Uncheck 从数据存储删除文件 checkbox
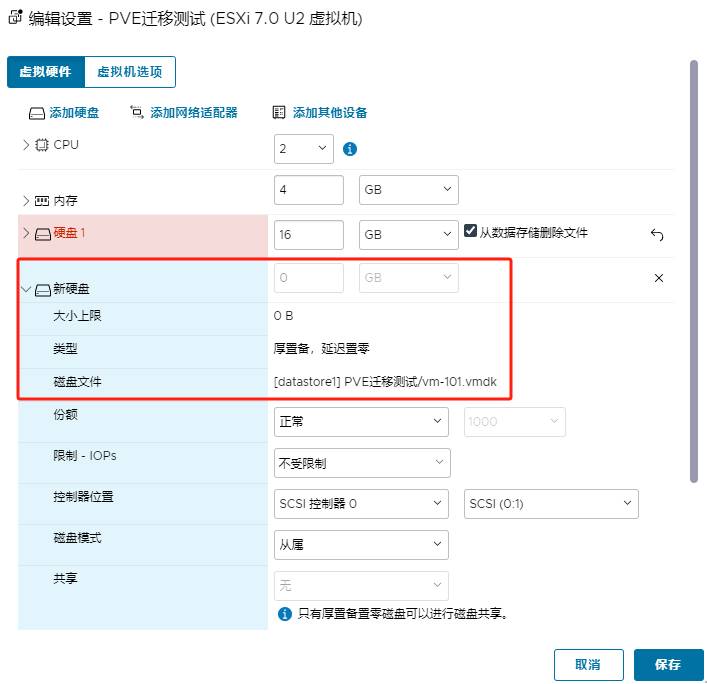Viewport: 707px width, 684px height. tap(471, 232)
